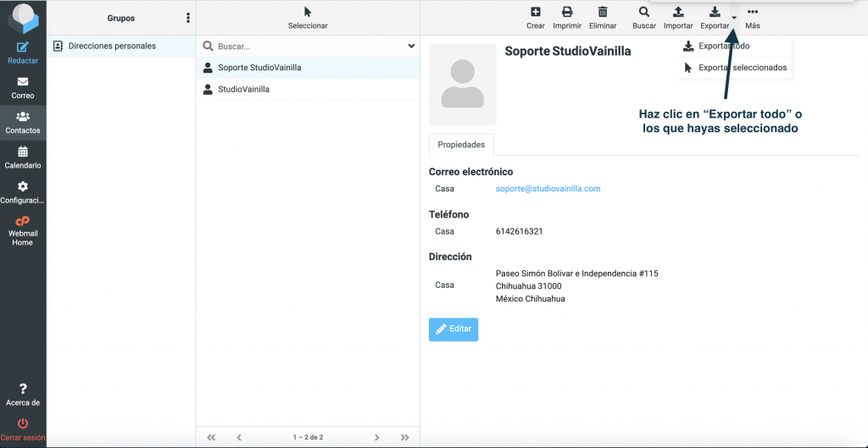This screenshot has height=448, width=868.
Task: Choose Exportar todo menu option
Action: (x=723, y=47)
